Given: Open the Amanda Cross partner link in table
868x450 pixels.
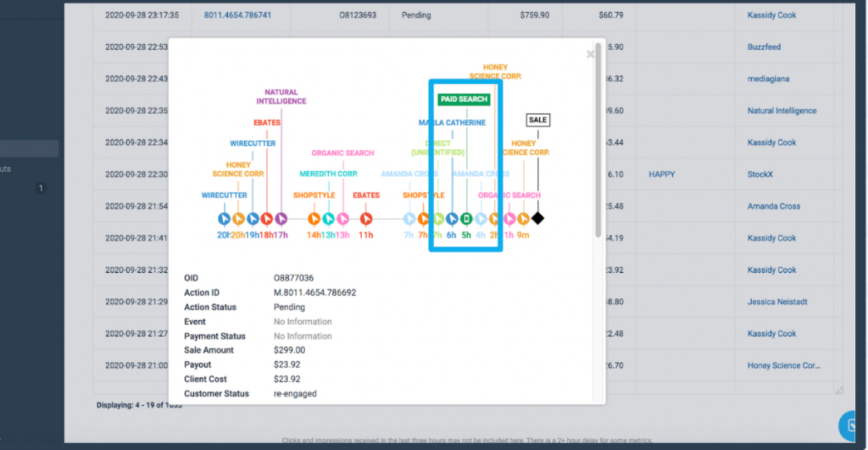Looking at the screenshot, I should (774, 206).
